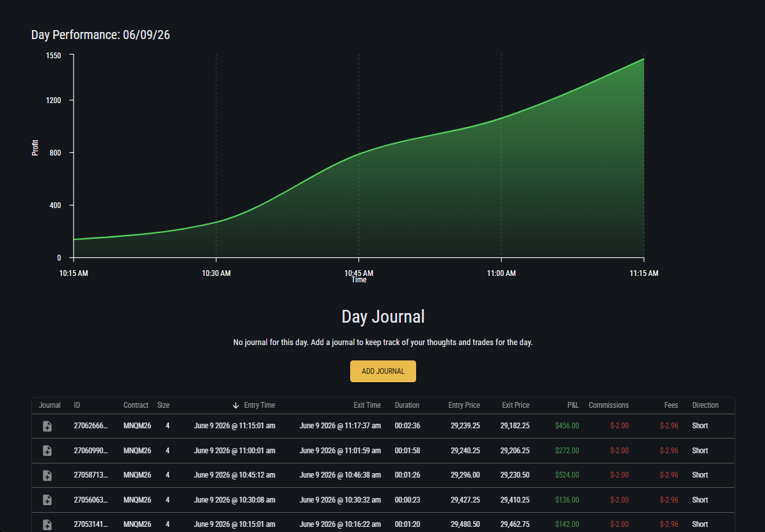Image resolution: width=765 pixels, height=532 pixels.
Task: Click duration 00:02:36 cell
Action: tap(407, 426)
